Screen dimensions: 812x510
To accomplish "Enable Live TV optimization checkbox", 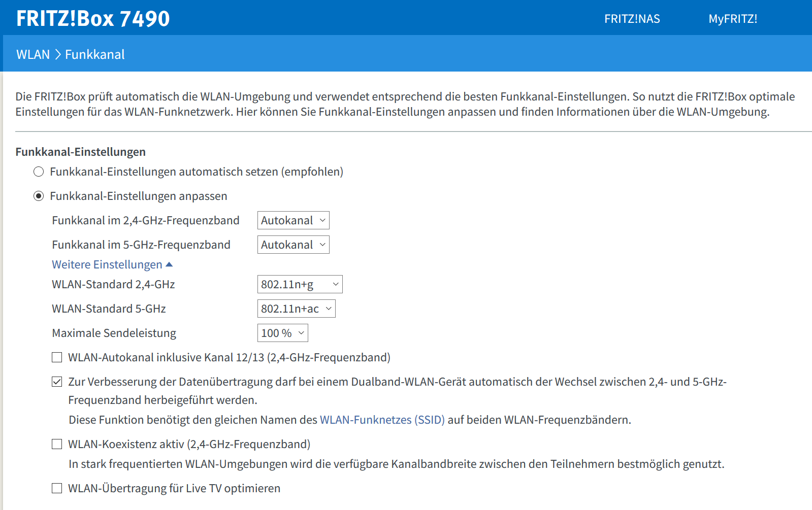I will tap(57, 488).
